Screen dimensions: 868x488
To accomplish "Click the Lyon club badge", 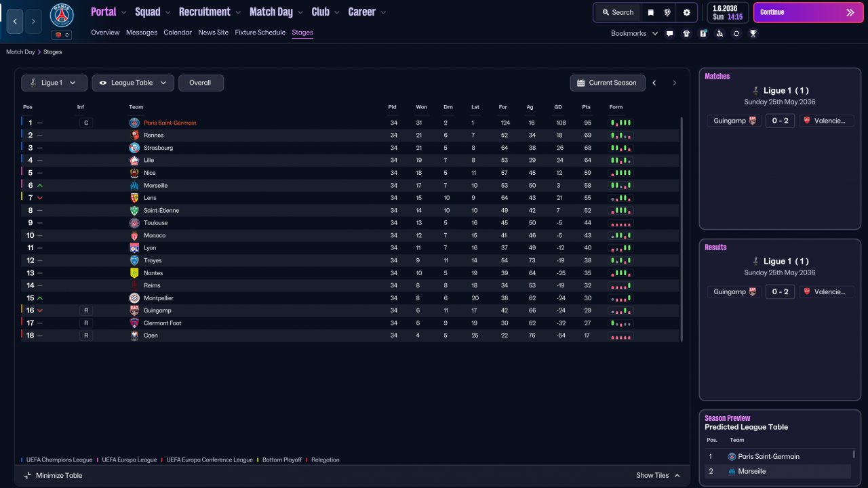I will [x=134, y=248].
